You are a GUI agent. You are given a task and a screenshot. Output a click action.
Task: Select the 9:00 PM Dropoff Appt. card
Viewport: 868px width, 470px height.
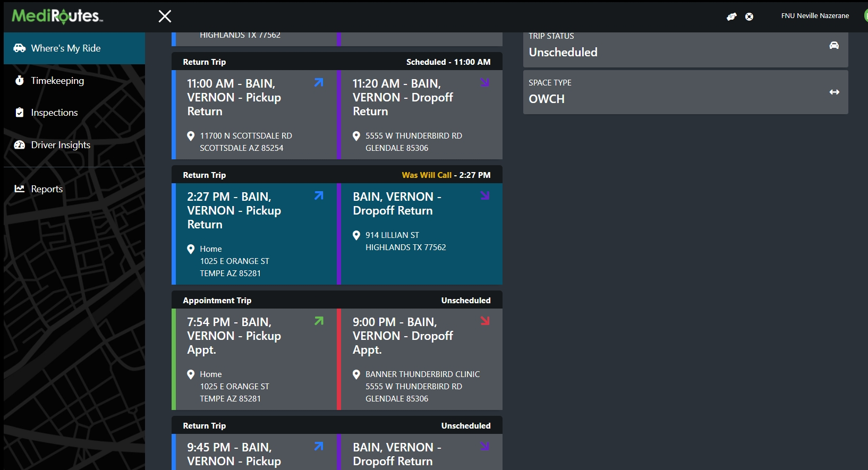(x=420, y=359)
